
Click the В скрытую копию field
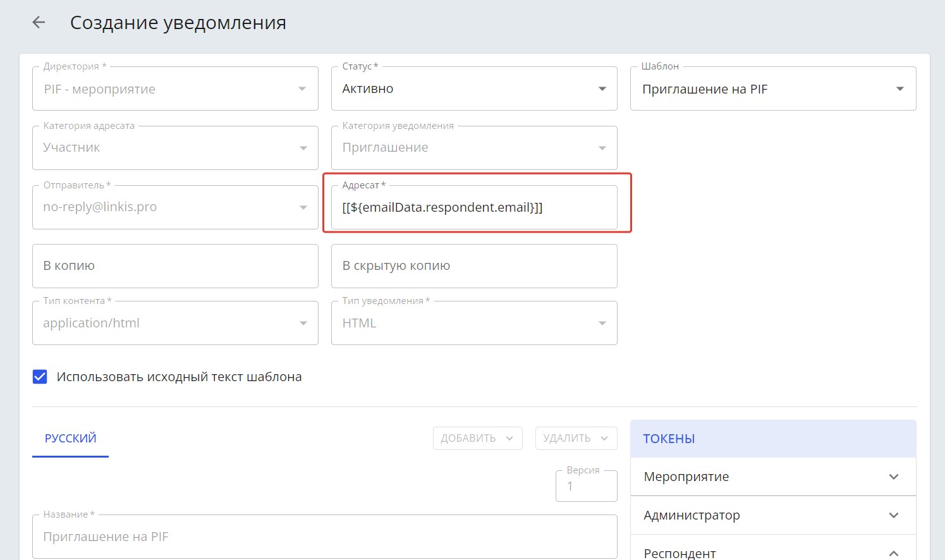click(474, 266)
